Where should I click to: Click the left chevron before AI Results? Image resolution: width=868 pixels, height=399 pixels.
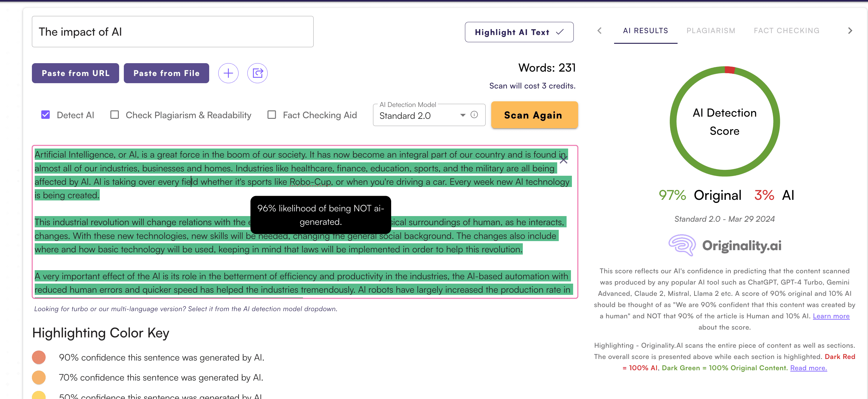pyautogui.click(x=599, y=31)
